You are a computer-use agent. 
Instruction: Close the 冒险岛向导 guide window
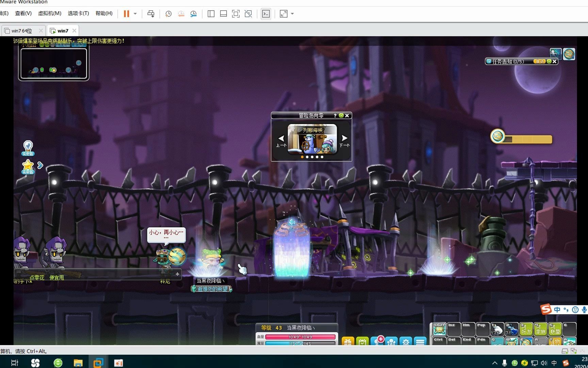(x=347, y=116)
